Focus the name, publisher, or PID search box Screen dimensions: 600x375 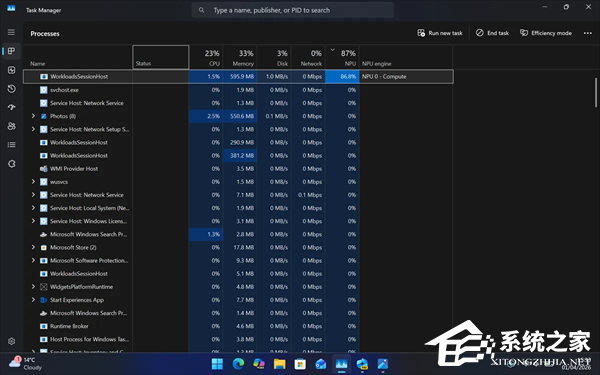(293, 10)
